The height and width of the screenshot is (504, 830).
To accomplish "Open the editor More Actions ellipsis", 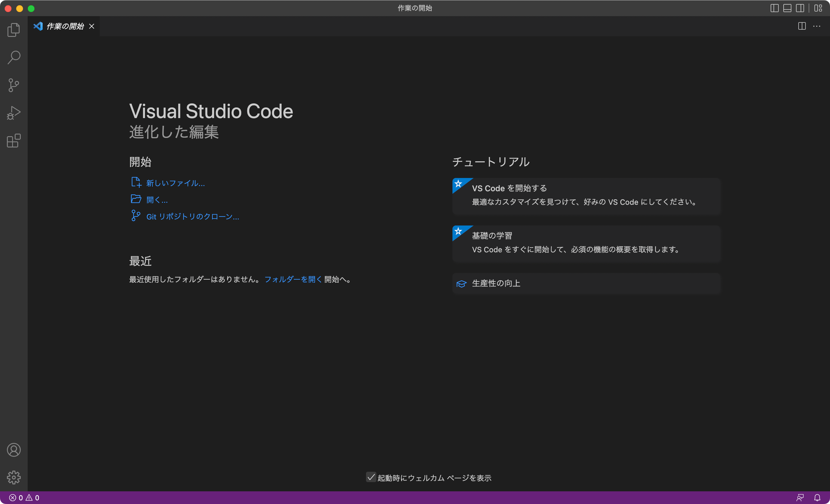I will point(817,26).
